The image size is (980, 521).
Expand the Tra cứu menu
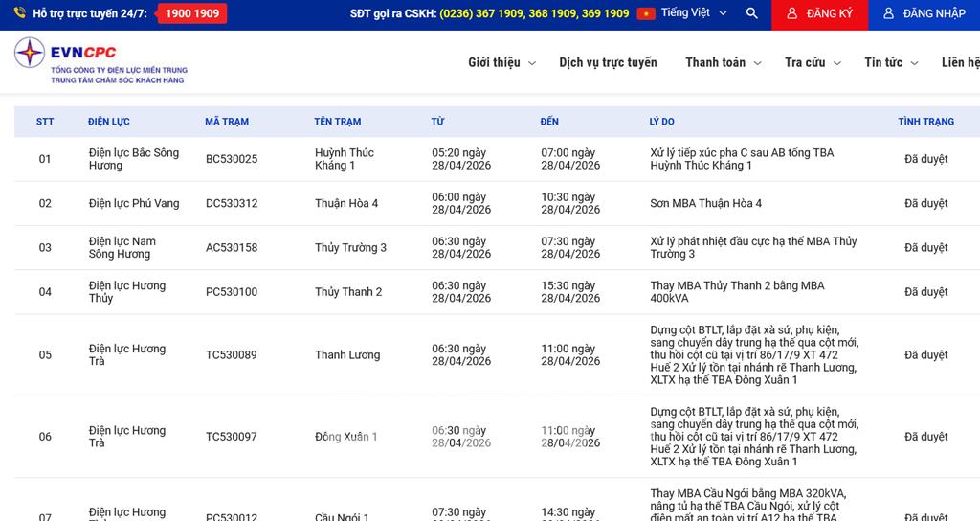click(x=813, y=62)
